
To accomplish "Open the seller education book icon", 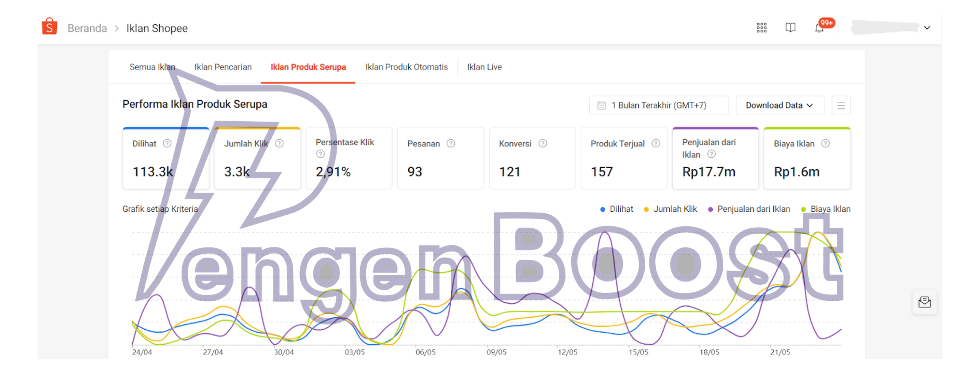I will [x=790, y=28].
